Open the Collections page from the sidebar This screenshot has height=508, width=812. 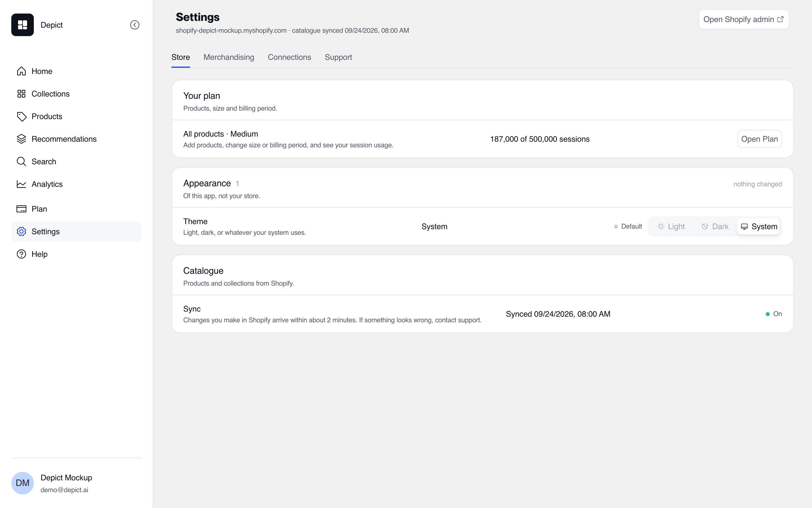(x=76, y=94)
